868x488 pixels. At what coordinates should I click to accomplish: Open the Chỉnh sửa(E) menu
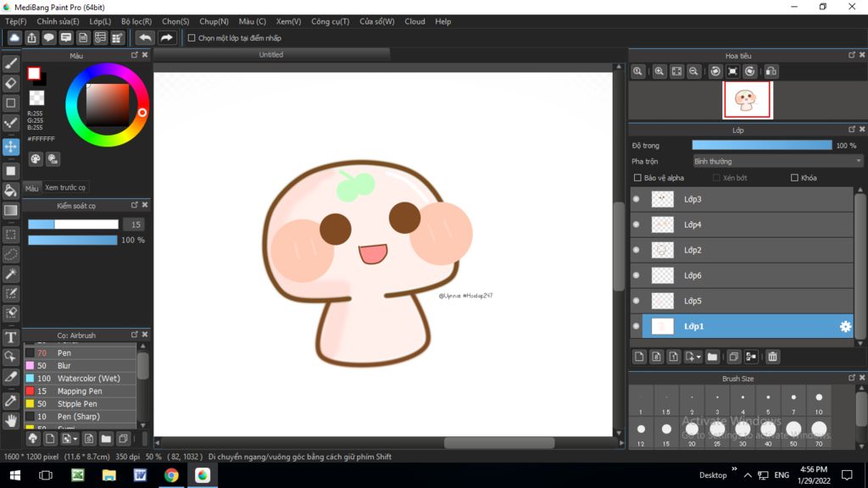point(58,21)
